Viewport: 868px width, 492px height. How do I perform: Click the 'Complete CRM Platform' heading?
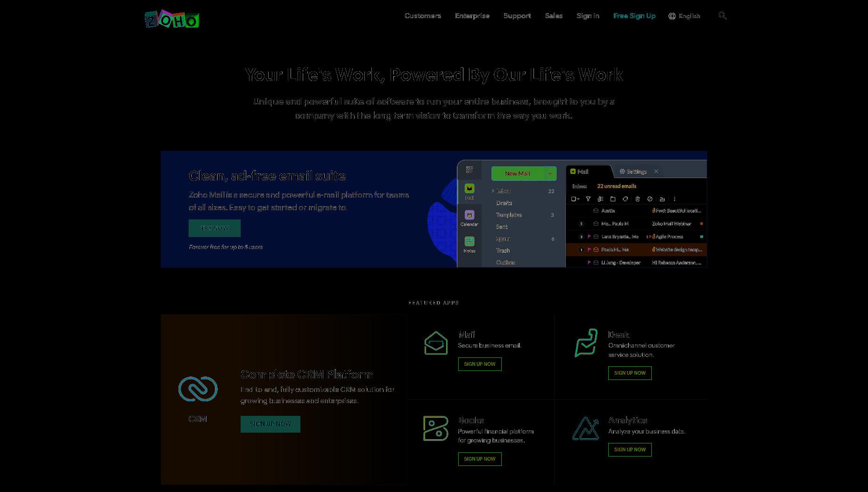point(306,374)
